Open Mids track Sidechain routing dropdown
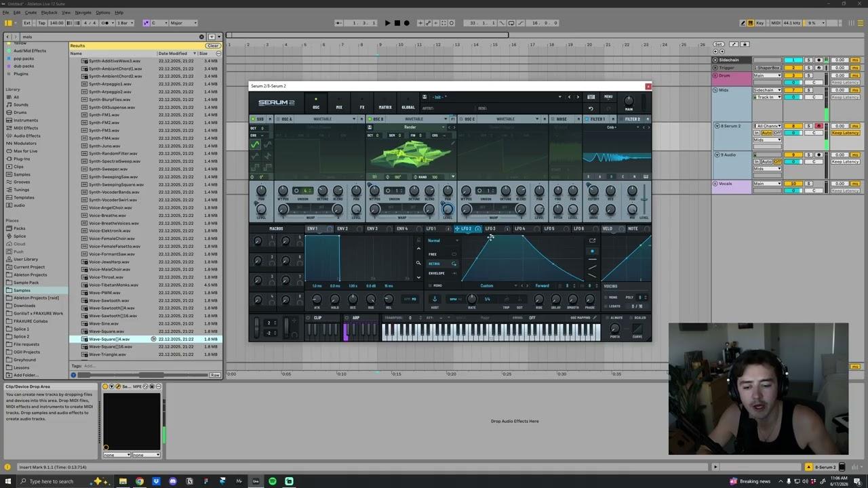The image size is (868, 488). 768,90
